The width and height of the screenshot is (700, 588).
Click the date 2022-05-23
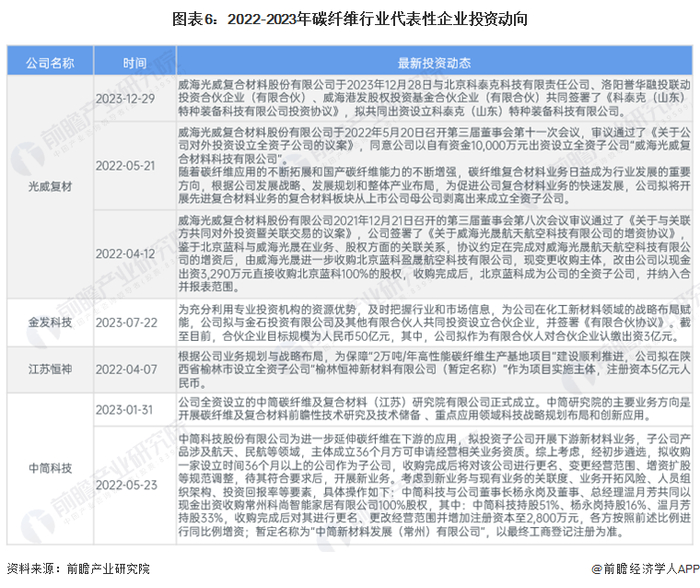pyautogui.click(x=126, y=485)
